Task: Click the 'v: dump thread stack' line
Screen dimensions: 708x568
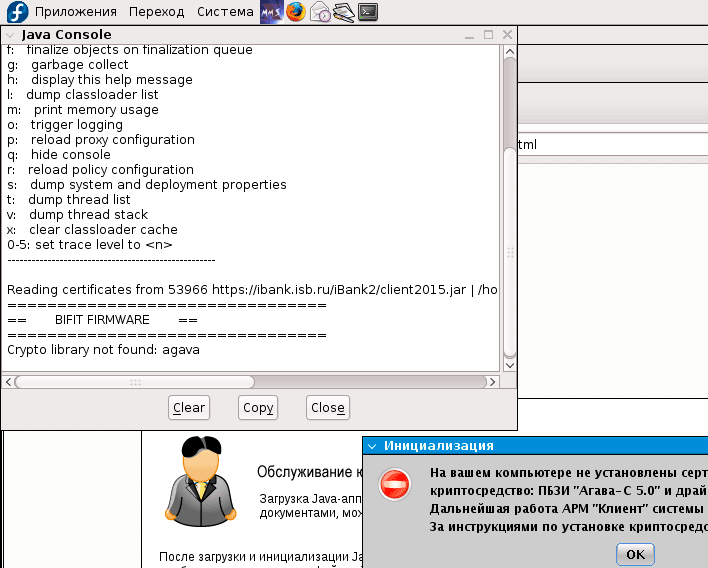Action: [77, 214]
